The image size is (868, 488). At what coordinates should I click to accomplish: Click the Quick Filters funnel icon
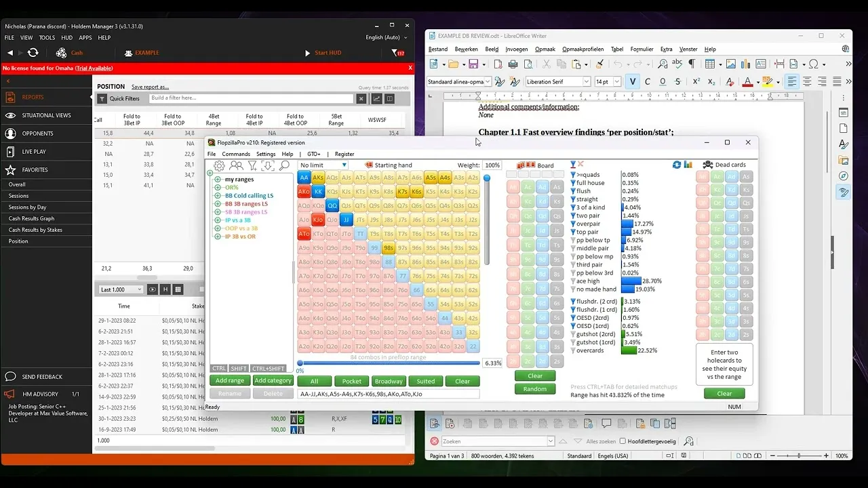point(102,99)
